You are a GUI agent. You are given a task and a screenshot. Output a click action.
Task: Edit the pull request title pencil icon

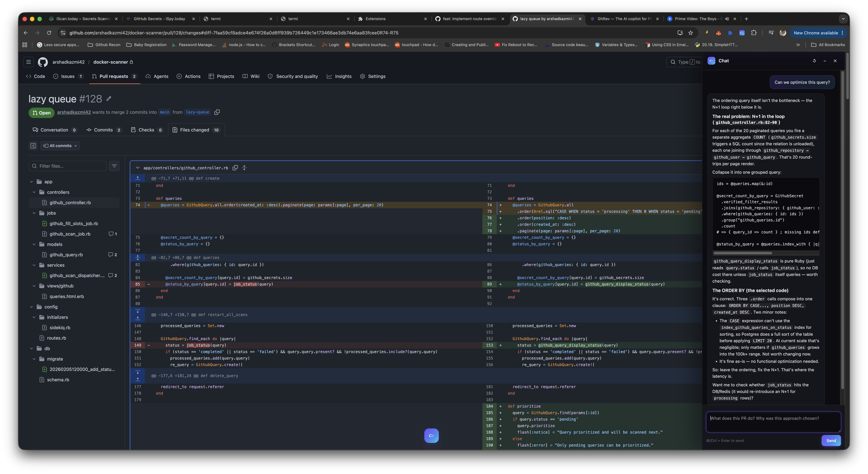point(109,99)
